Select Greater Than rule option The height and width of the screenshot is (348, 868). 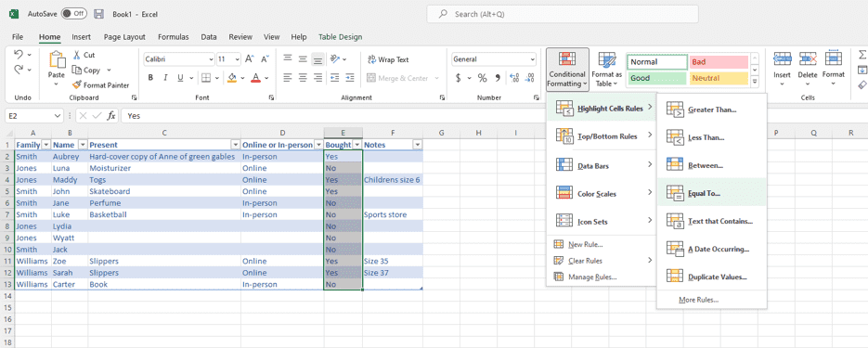click(712, 110)
